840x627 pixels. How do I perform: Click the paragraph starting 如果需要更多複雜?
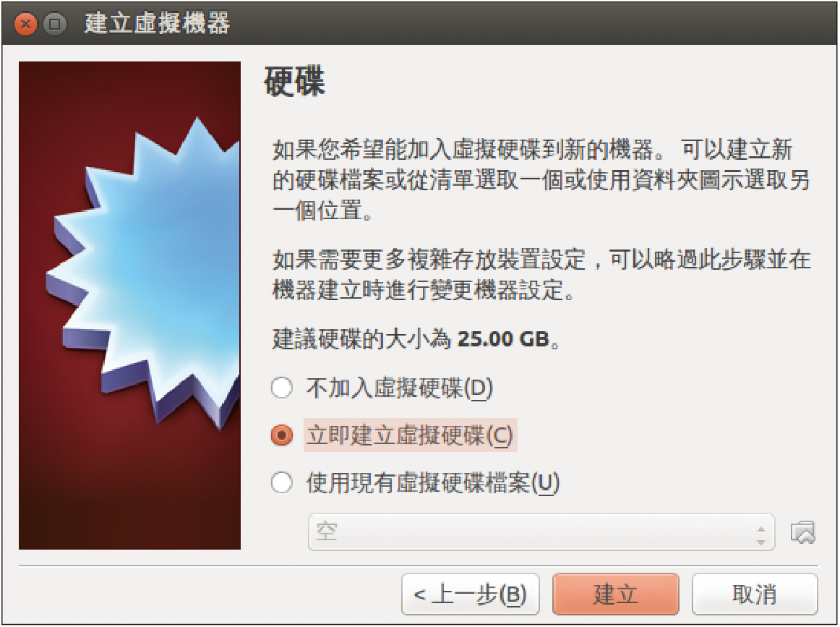pos(541,275)
